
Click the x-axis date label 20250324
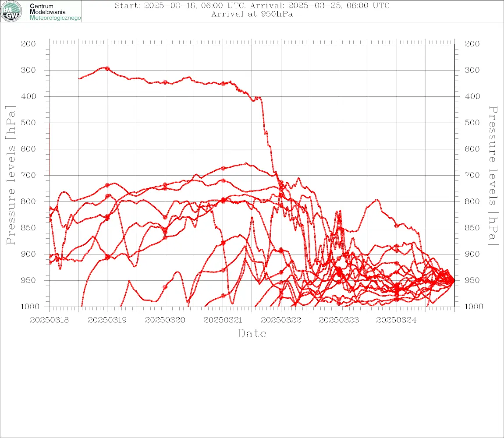point(396,320)
